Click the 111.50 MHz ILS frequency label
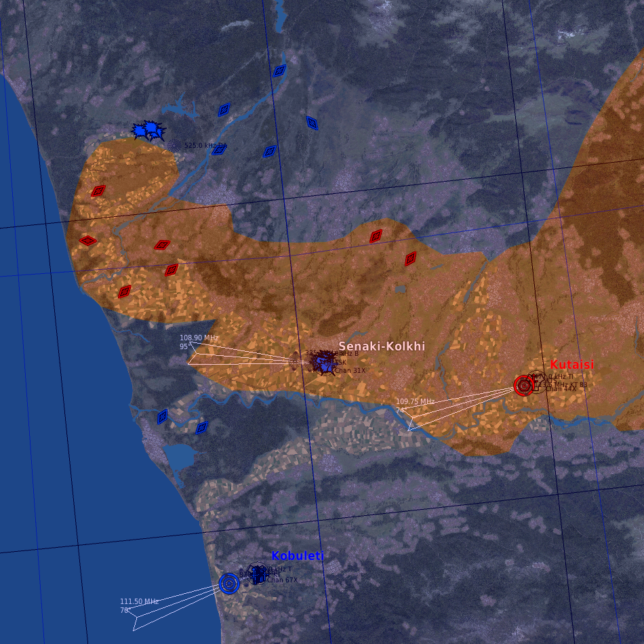This screenshot has height=644, width=644. (139, 601)
